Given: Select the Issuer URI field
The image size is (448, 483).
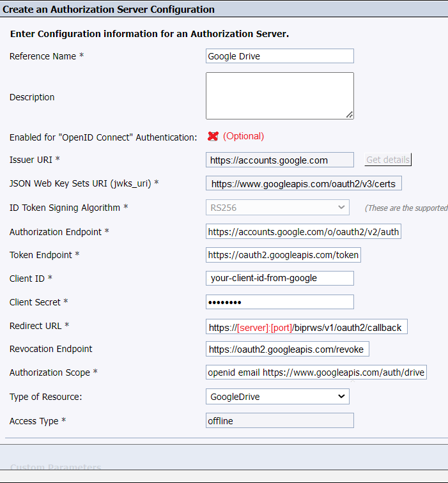Looking at the screenshot, I should point(279,160).
